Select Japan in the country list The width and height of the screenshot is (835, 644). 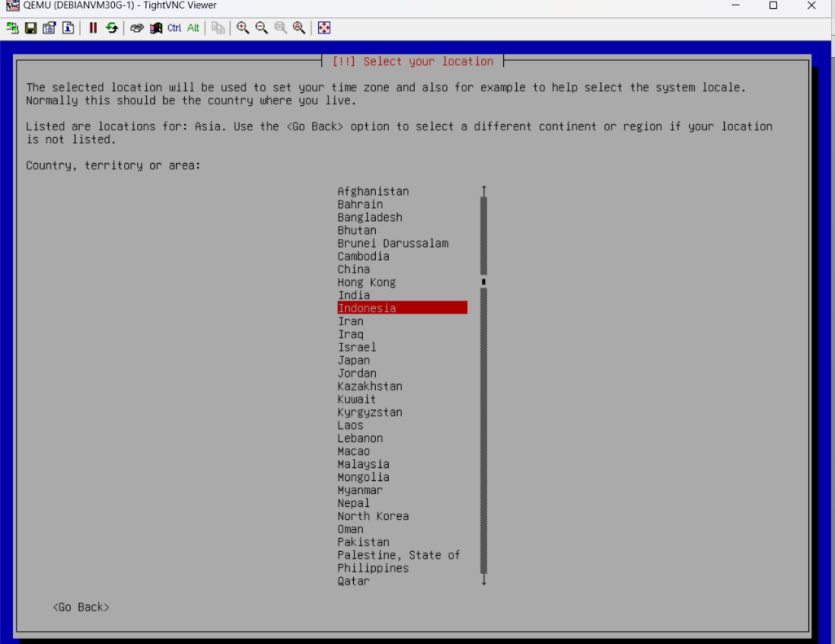pyautogui.click(x=354, y=360)
